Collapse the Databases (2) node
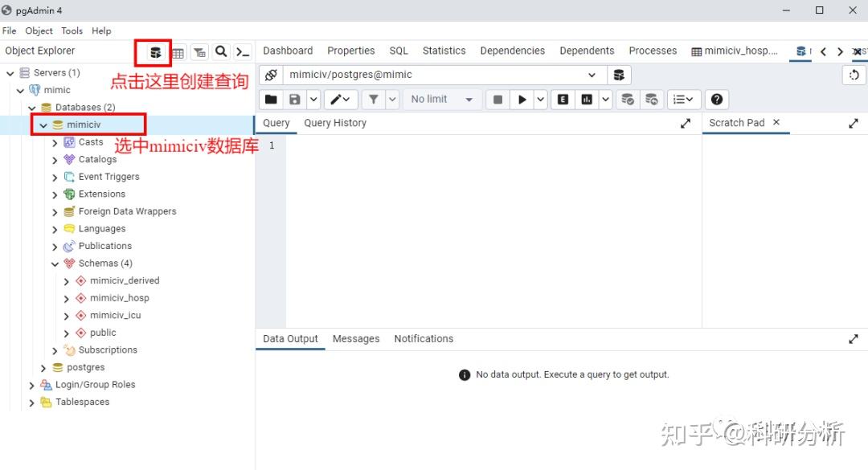 tap(32, 108)
